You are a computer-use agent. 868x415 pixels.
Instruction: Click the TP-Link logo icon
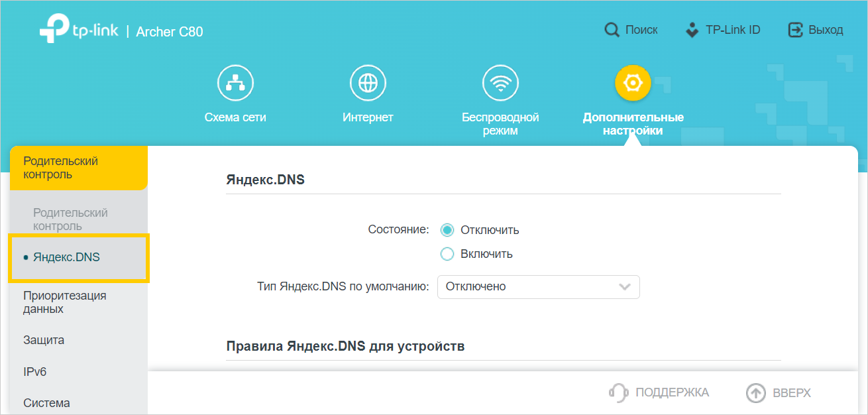click(x=52, y=30)
